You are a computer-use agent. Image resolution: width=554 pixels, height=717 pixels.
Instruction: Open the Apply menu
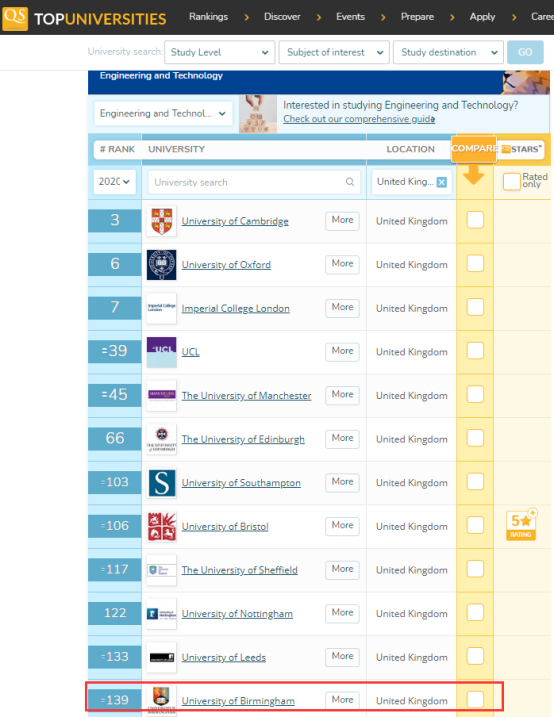tap(482, 17)
